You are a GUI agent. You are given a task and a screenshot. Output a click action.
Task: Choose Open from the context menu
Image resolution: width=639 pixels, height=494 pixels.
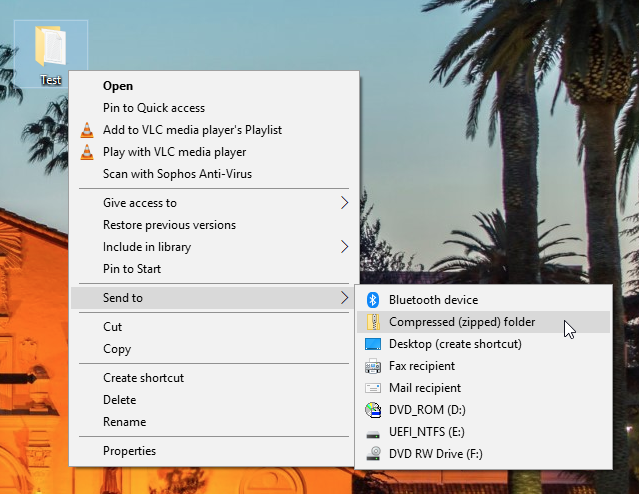118,86
